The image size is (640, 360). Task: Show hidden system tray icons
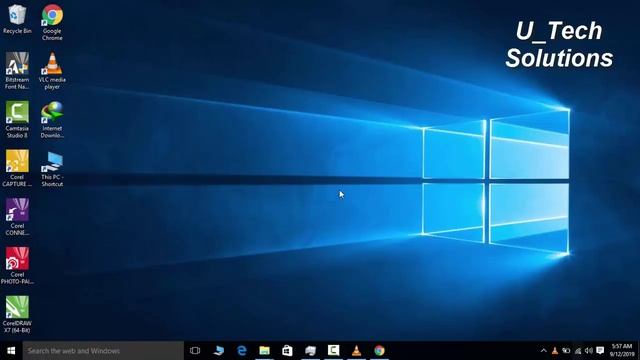point(544,351)
